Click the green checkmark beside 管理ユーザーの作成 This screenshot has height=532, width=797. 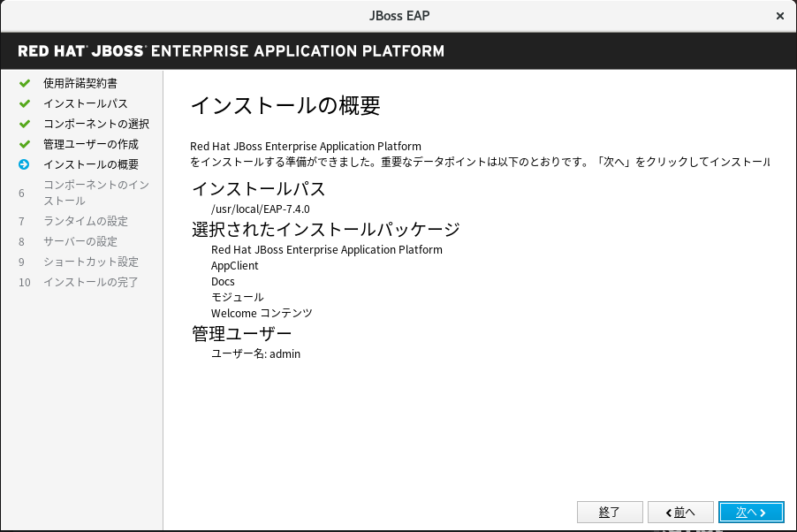point(25,144)
